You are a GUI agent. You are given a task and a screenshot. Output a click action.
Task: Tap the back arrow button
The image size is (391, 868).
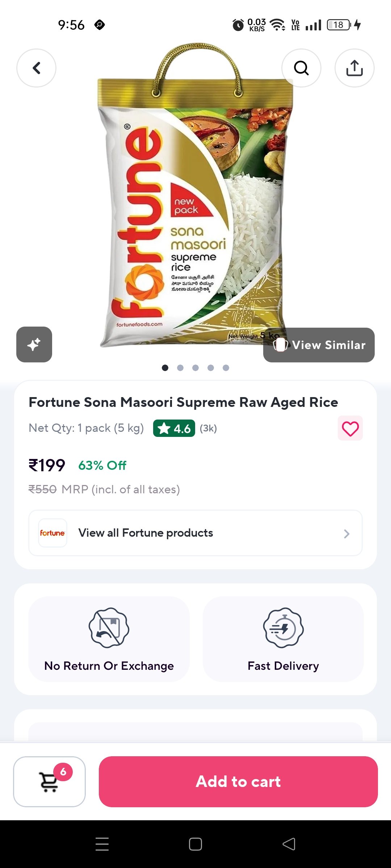pos(36,68)
